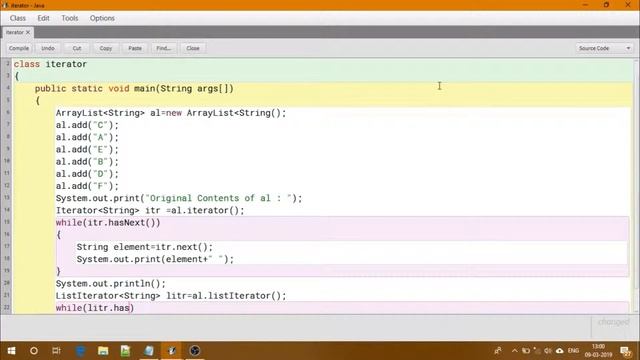Open the OBS Studio taskbar icon
640x360 pixels.
click(x=194, y=351)
